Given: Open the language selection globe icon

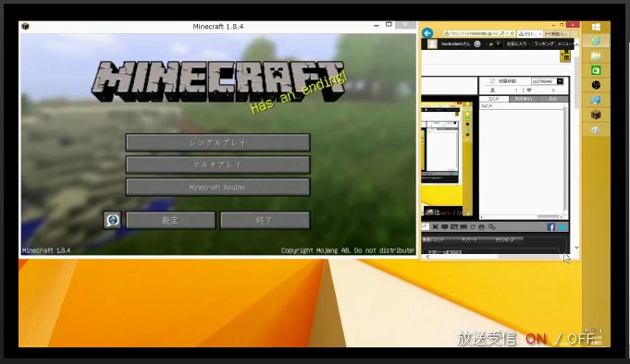Looking at the screenshot, I should tap(113, 220).
